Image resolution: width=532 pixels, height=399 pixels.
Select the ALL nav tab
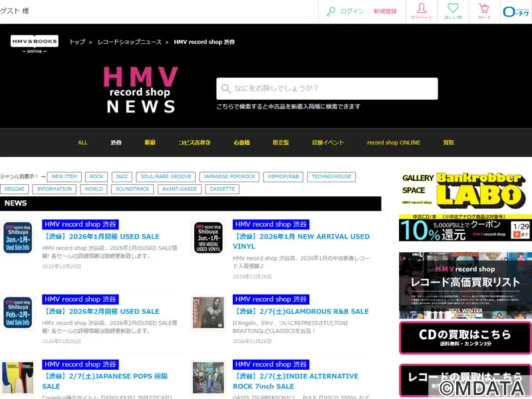pos(82,142)
